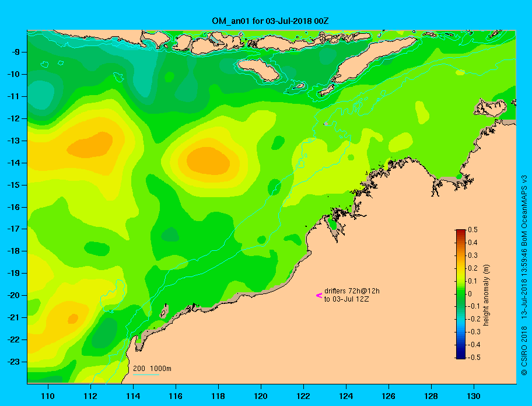This screenshot has height=406, width=532.
Task: Click the longitude 130 axis label
Action: 474,396
